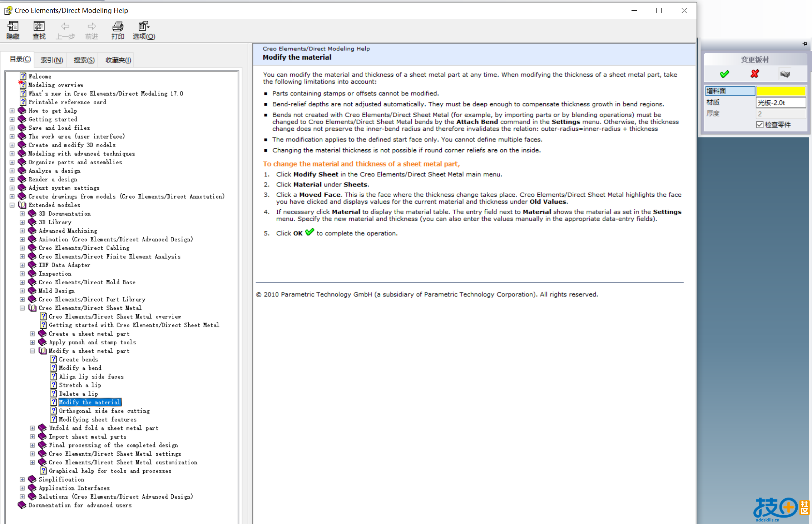Click the page icon beside Create bends
This screenshot has height=524, width=812.
(x=54, y=359)
